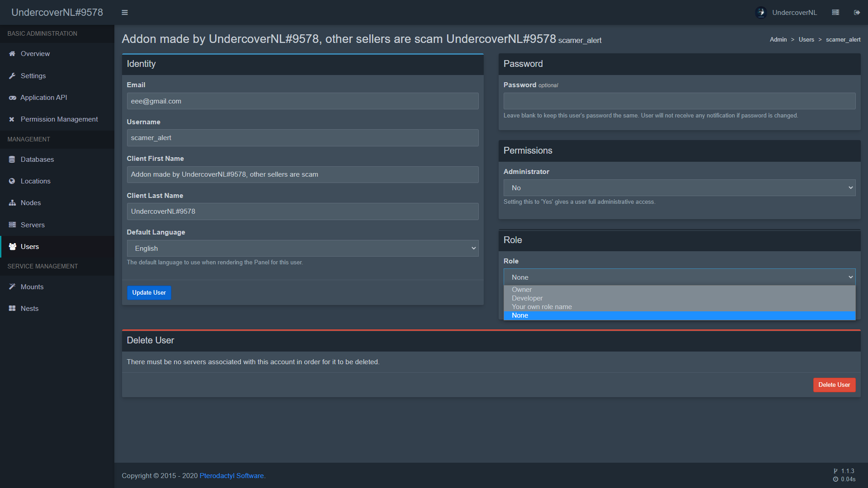Click the Permission Management cross icon
Screen dimensions: 868x488
pyautogui.click(x=12, y=119)
